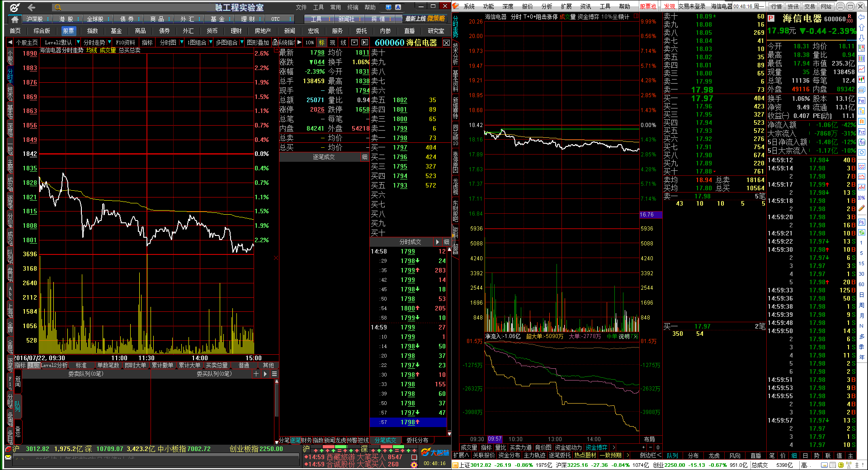
Task: Click the panel-collapse icon before 600060 title
Action: tap(365, 42)
